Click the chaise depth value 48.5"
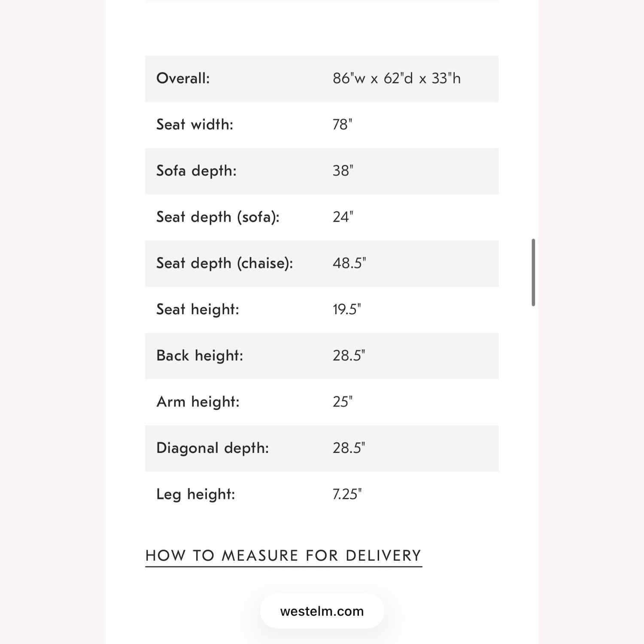Screen dimensions: 644x644 coord(349,263)
